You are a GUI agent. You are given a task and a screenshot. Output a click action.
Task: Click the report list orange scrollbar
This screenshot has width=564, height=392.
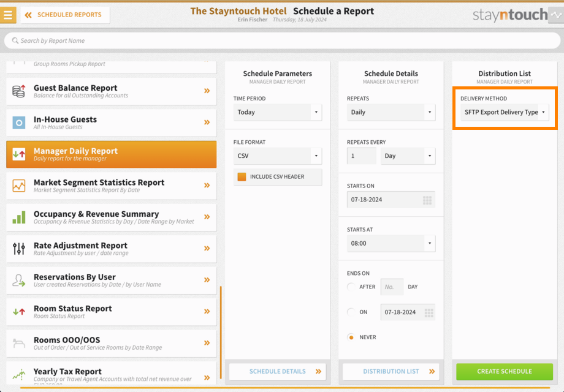(221, 333)
